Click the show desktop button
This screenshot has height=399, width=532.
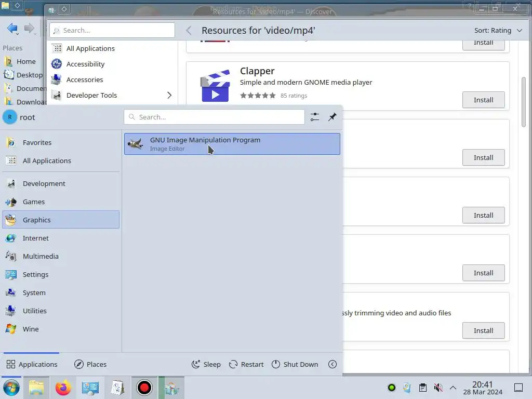[518, 388]
